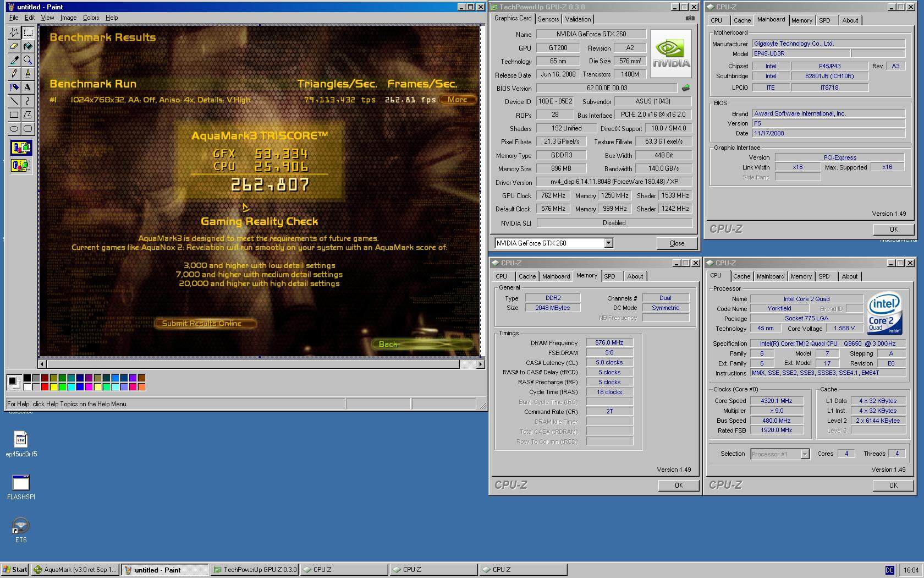Pick the Fill With Color bucket tool
The height and width of the screenshot is (578, 924).
(x=28, y=46)
